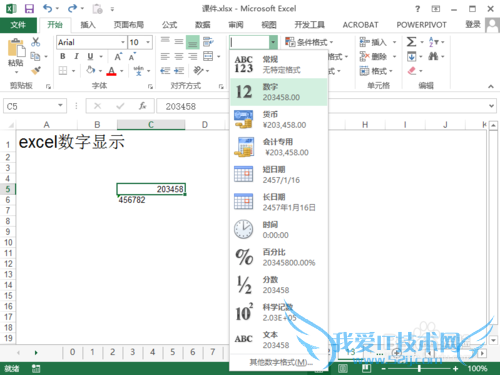
Task: Toggle wrap text
Action: pos(208,42)
